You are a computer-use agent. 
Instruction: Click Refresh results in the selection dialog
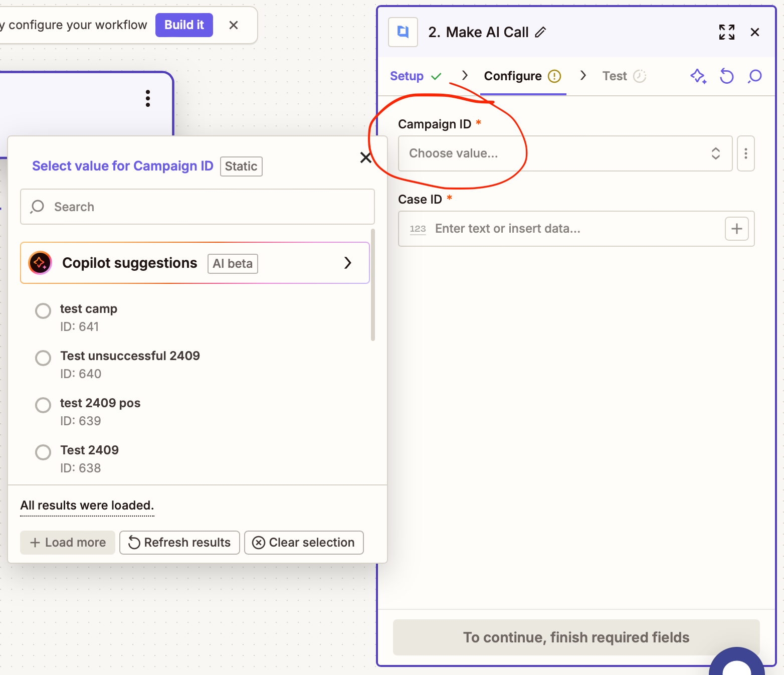[179, 542]
